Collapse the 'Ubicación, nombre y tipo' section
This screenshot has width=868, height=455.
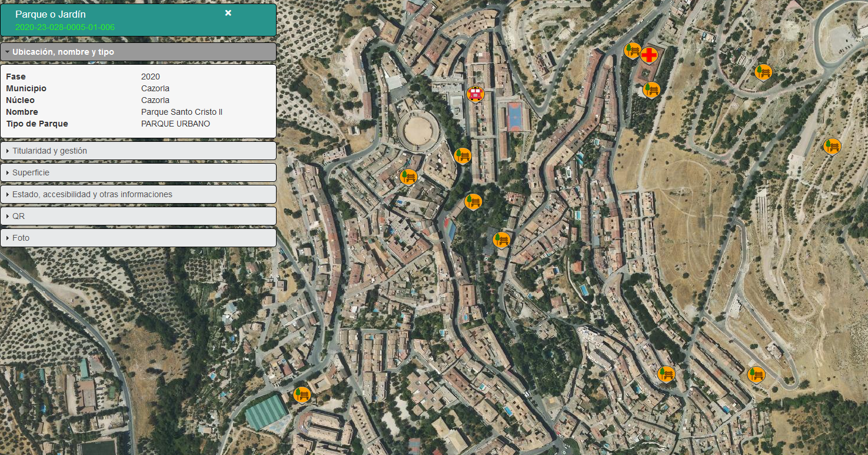tap(138, 52)
